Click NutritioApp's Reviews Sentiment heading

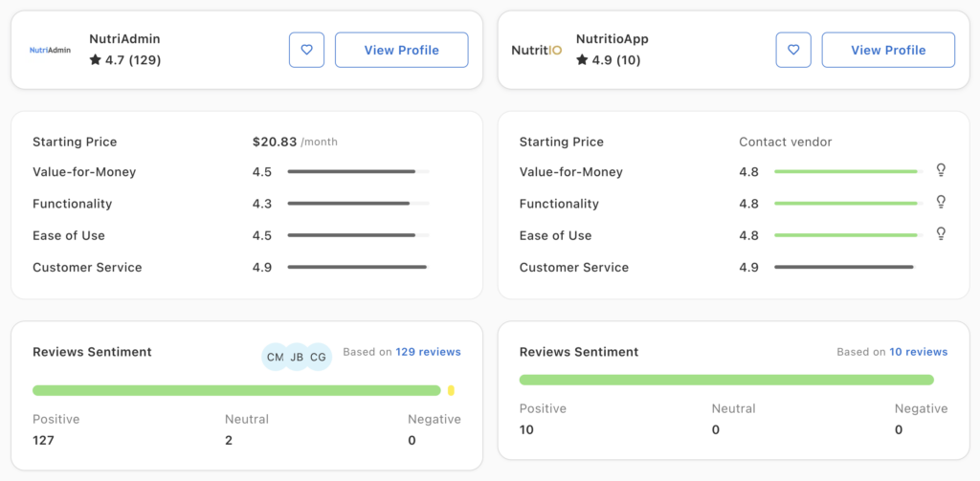[579, 352]
